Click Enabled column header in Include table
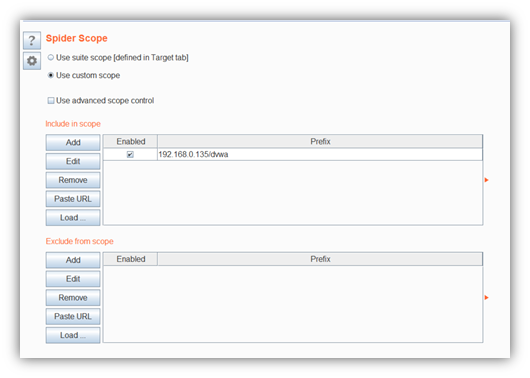 tap(130, 141)
